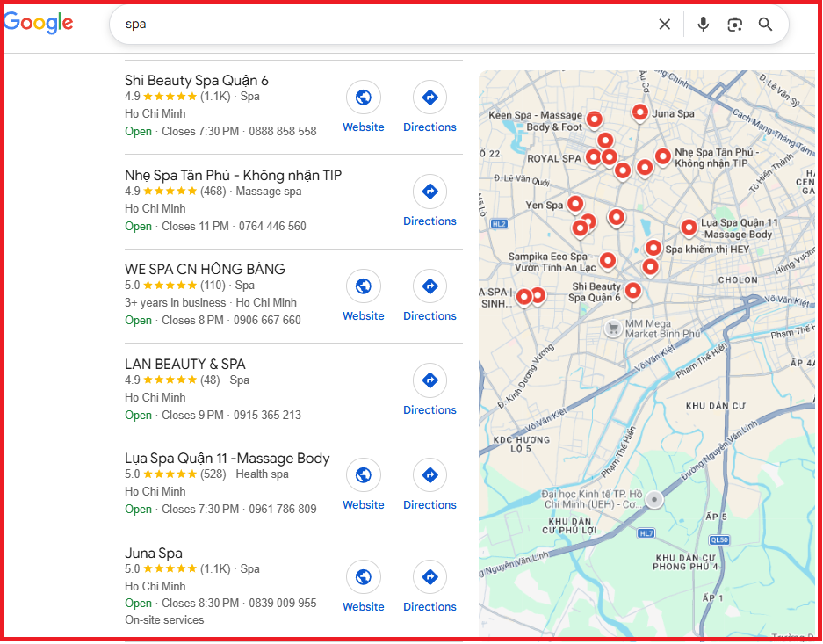Get directions to Nhẹ Spa Tân Phú
This screenshot has height=644, width=823.
[x=430, y=192]
